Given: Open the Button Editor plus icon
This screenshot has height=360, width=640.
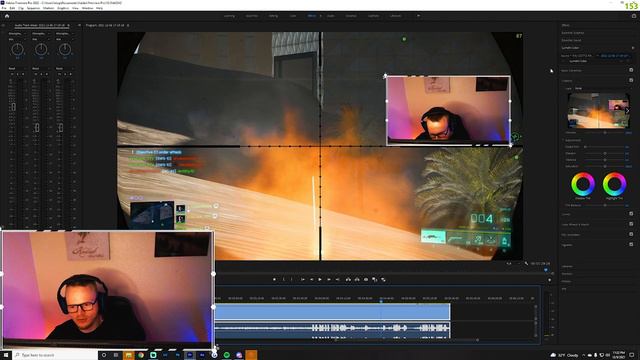Looking at the screenshot, I should [549, 280].
